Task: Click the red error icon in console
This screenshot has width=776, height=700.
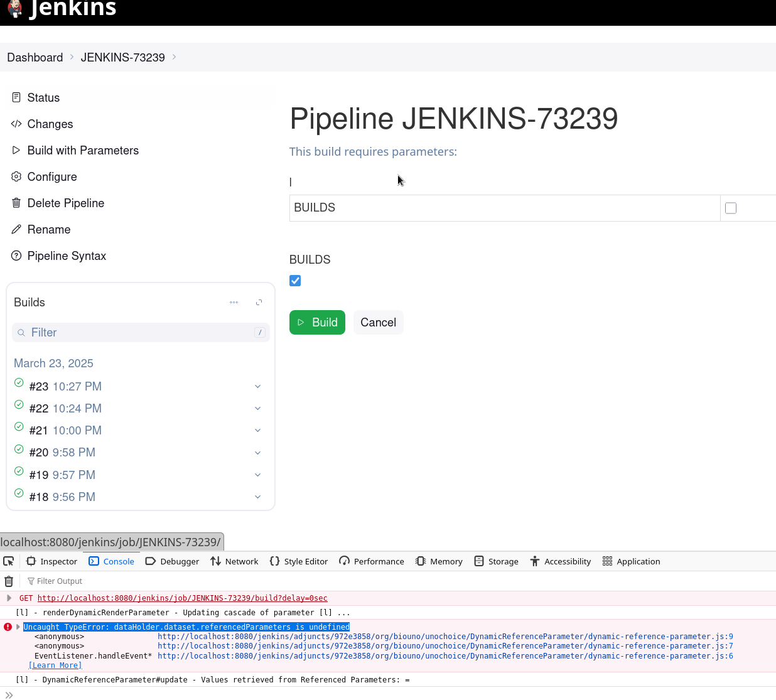Action: (x=8, y=627)
